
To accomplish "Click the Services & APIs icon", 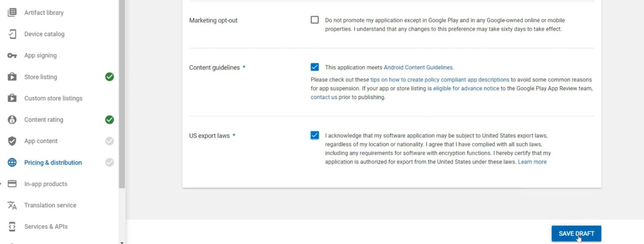I will [12, 226].
